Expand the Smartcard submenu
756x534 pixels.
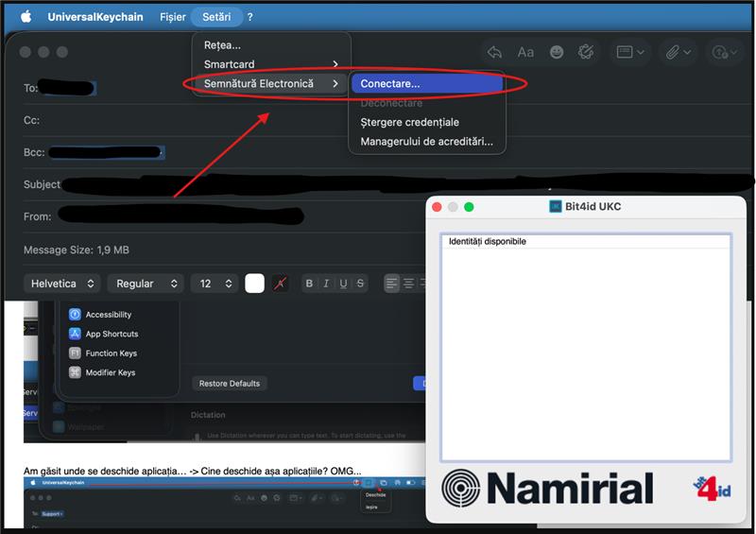tap(271, 64)
